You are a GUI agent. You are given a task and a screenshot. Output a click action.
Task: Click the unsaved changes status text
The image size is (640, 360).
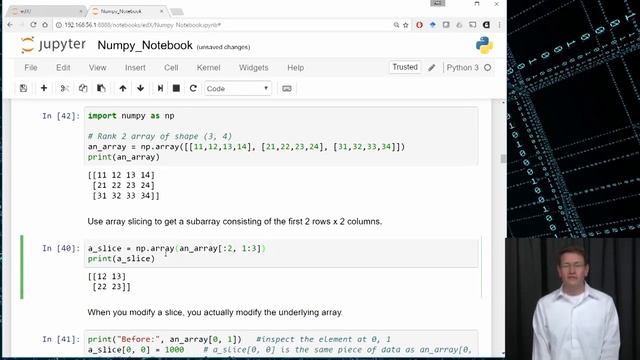[223, 47]
